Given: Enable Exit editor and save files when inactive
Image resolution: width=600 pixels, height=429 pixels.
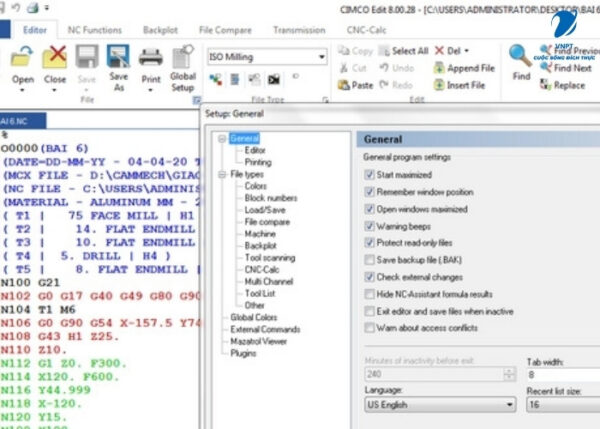Looking at the screenshot, I should [x=369, y=311].
